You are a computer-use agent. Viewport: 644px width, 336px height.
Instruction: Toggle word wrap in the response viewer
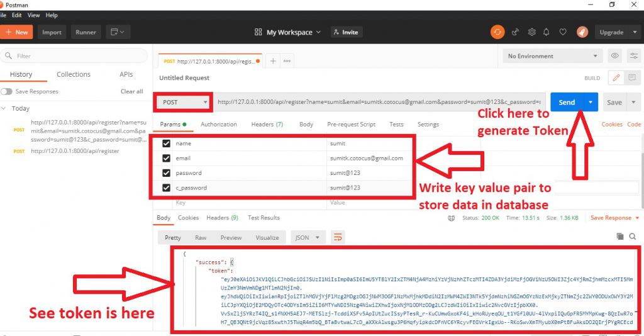(338, 238)
